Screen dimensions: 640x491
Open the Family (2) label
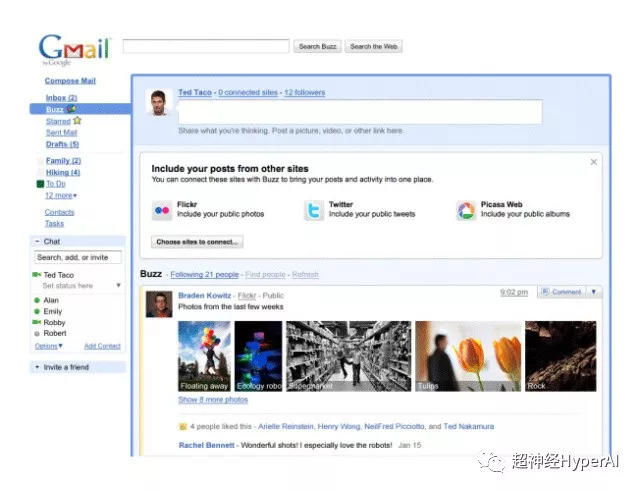point(63,161)
